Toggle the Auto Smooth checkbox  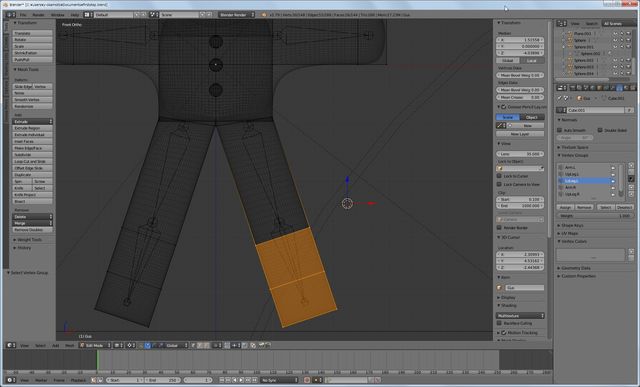coord(560,130)
